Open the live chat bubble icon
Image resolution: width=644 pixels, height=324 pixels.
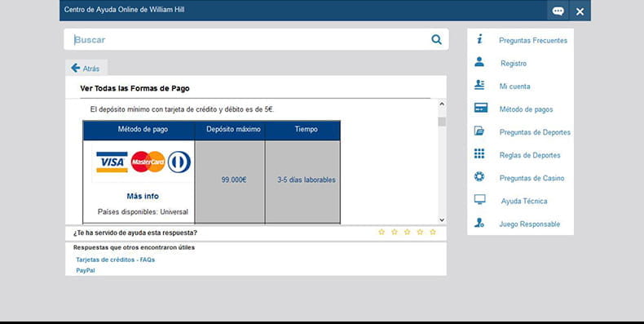click(x=558, y=11)
